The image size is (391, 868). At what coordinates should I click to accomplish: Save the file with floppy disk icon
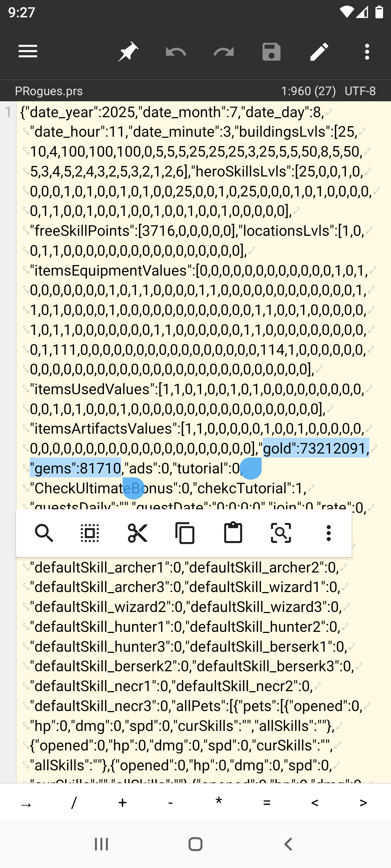[272, 52]
